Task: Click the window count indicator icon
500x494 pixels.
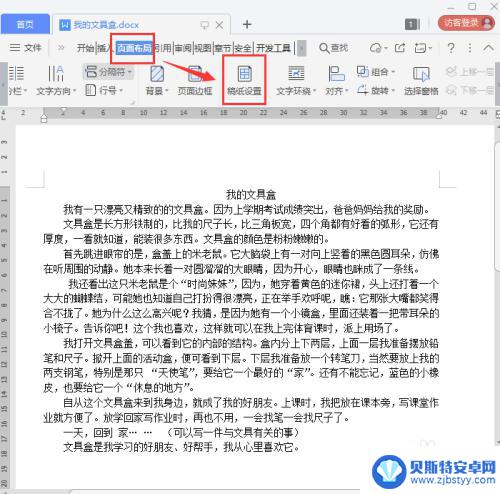Action: click(412, 24)
